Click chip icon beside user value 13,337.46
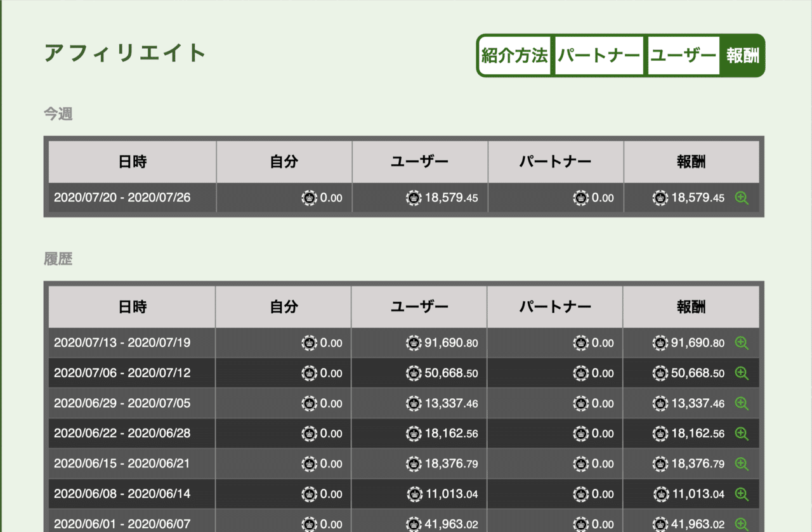 [x=414, y=403]
